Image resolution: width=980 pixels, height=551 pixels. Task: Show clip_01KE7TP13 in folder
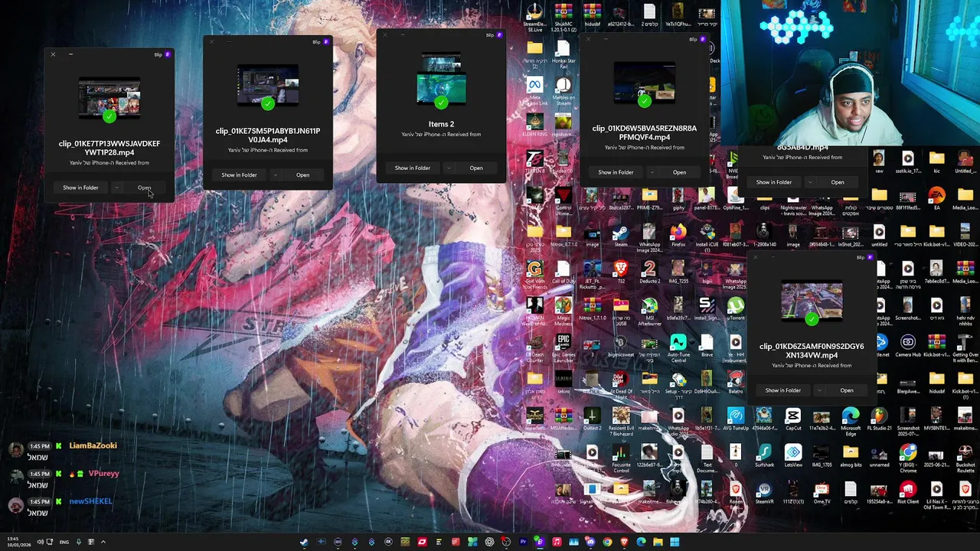(80, 187)
